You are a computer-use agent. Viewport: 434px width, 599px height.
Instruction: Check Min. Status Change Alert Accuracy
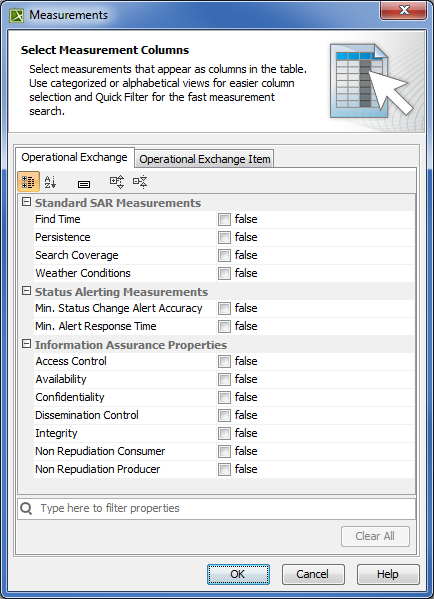224,308
